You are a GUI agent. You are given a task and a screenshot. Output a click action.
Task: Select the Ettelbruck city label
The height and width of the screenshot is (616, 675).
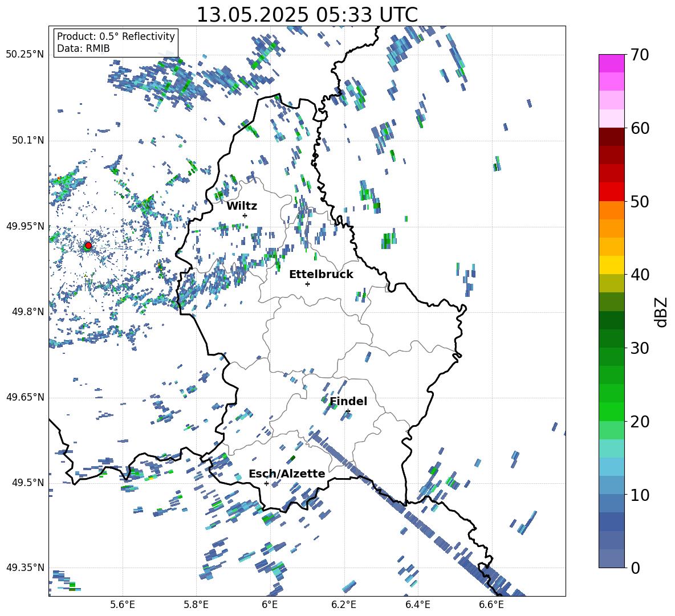321,275
